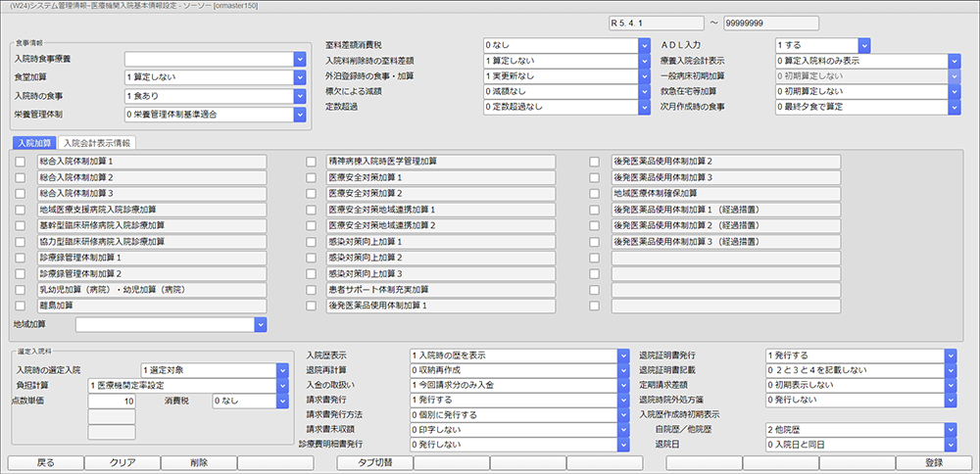Open the 室料差額消費税 dropdown

pyautogui.click(x=644, y=45)
